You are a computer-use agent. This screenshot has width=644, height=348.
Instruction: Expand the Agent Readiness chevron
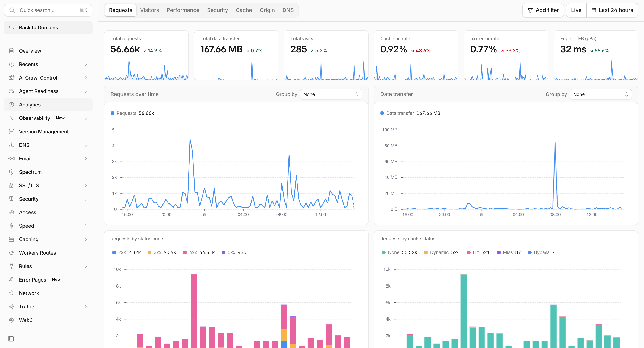pos(86,91)
